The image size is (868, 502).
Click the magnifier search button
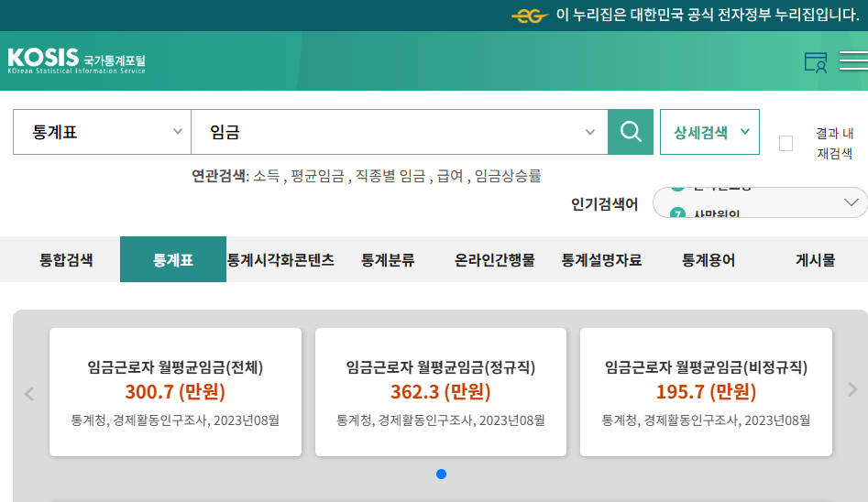[631, 132]
